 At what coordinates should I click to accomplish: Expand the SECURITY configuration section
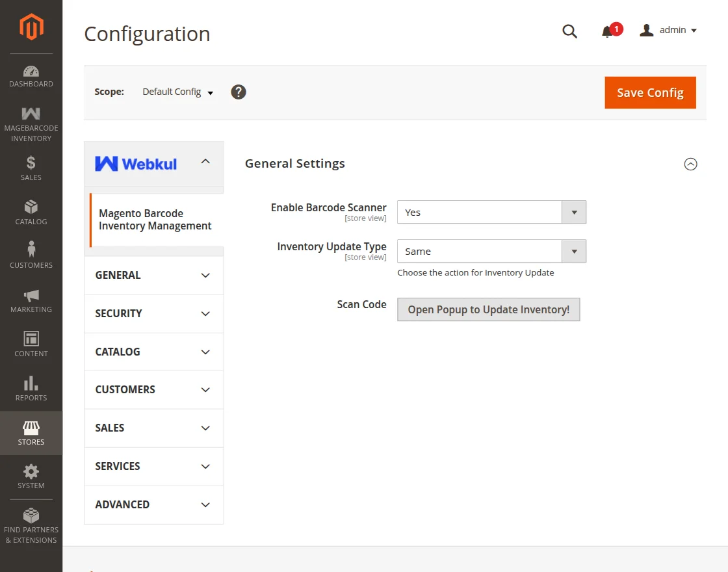pos(153,313)
